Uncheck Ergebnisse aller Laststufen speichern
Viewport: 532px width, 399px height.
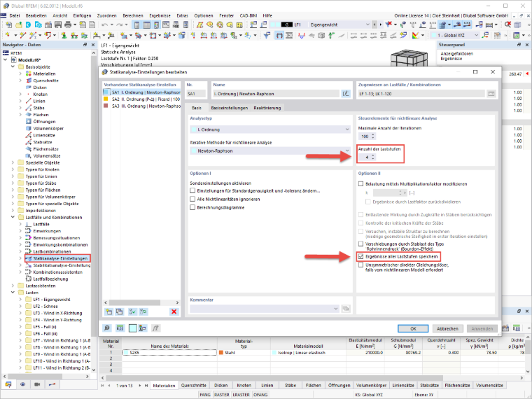tap(361, 256)
